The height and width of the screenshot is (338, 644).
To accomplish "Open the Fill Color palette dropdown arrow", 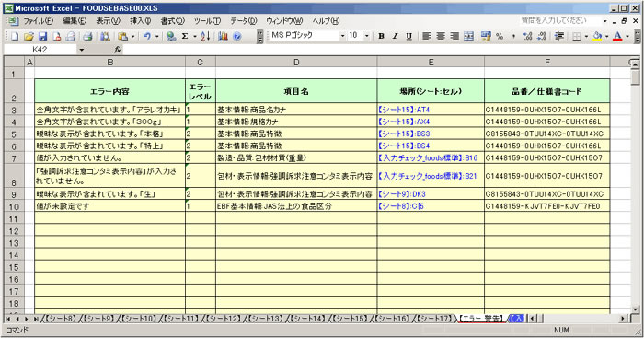I will [x=606, y=36].
